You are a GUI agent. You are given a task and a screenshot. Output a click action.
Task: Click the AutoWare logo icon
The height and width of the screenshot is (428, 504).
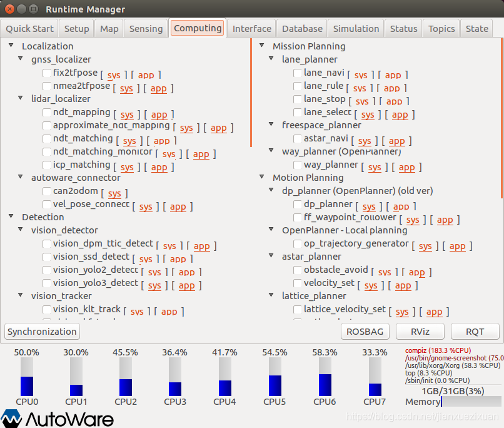pos(11,418)
